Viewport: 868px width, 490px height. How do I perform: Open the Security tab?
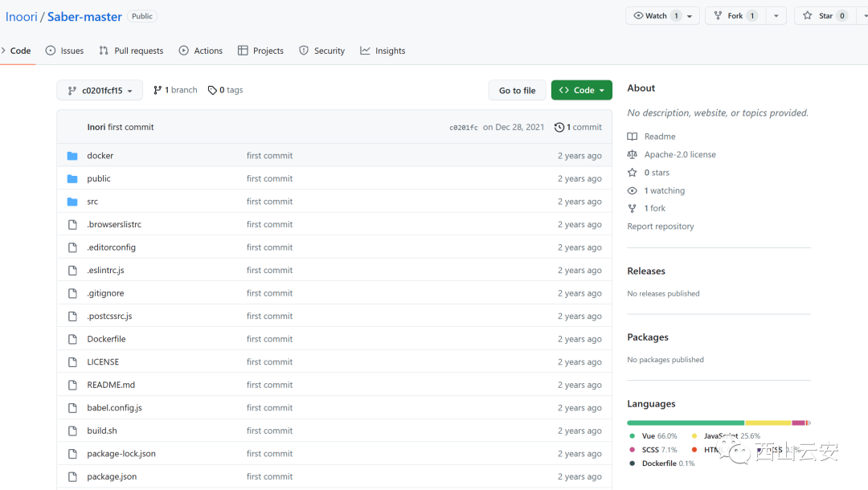(x=322, y=51)
